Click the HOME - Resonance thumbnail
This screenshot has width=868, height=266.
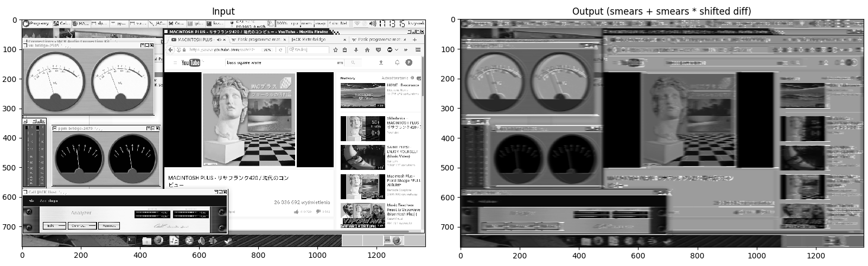[363, 95]
